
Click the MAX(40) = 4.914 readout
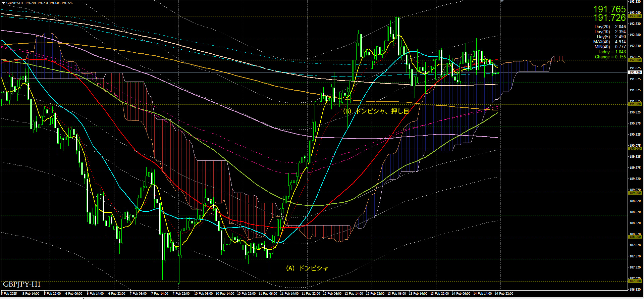click(609, 42)
